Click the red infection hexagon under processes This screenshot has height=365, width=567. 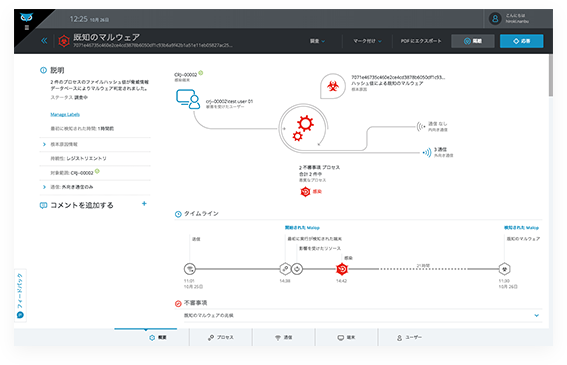305,192
